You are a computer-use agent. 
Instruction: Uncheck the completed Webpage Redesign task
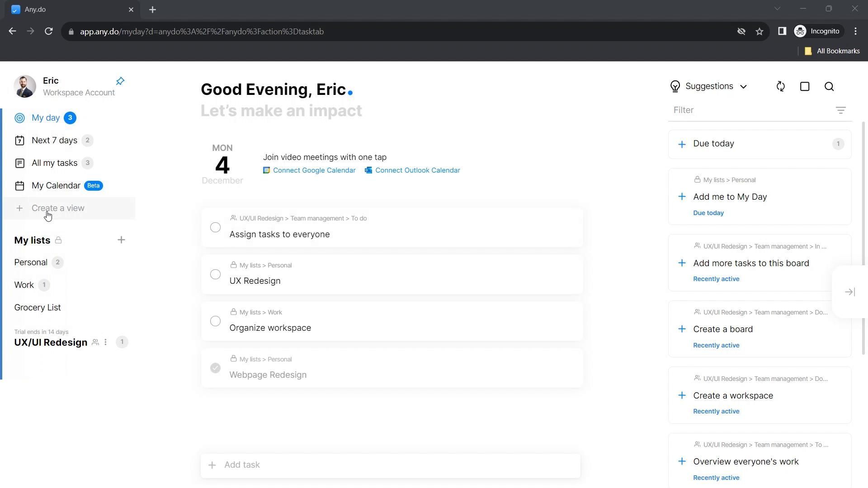pos(215,368)
